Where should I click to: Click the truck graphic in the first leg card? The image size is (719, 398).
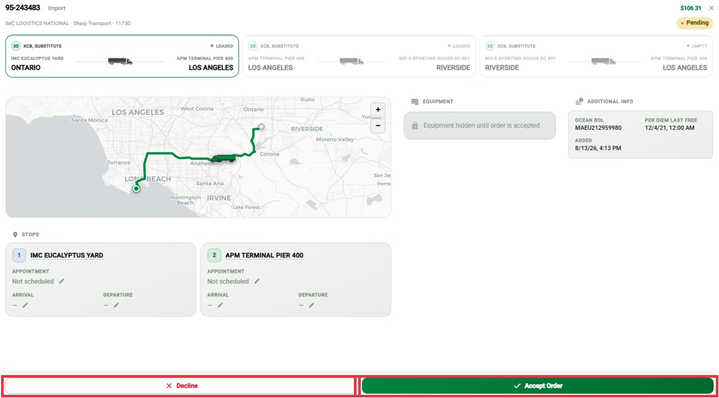click(x=120, y=61)
